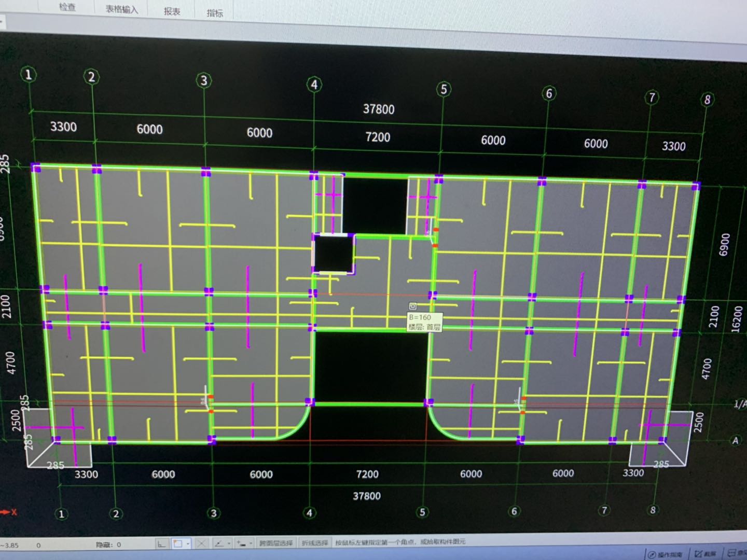Viewport: 747px width, 560px height.
Task: Expand the angle snap dropdown arrow
Action: tap(229, 543)
